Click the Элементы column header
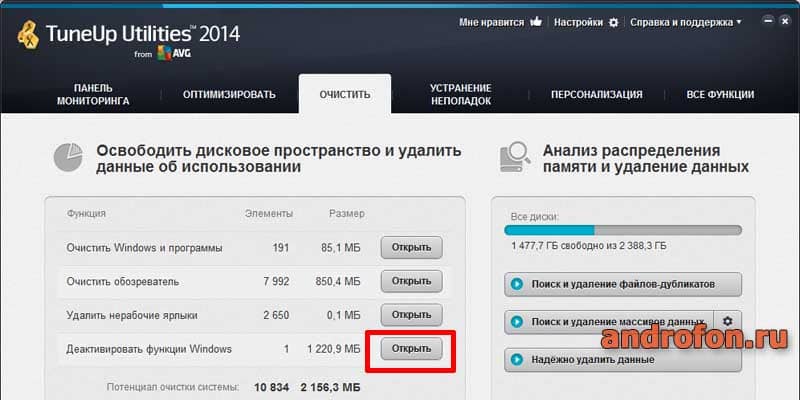Image resolution: width=800 pixels, height=400 pixels. [269, 214]
